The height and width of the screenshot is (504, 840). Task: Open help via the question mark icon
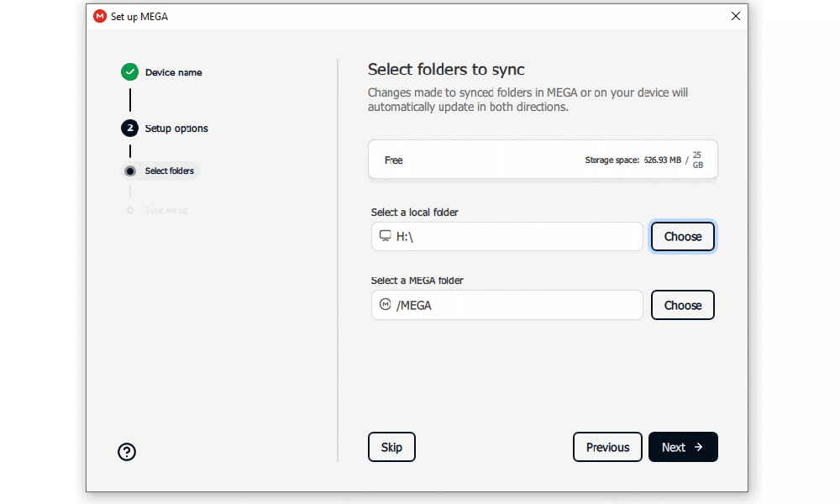[127, 452]
